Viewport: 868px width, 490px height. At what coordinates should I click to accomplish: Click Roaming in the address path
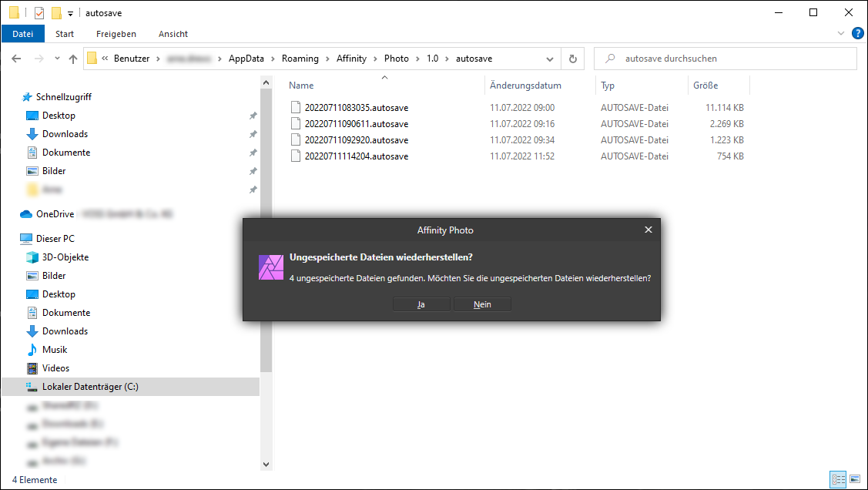click(300, 59)
